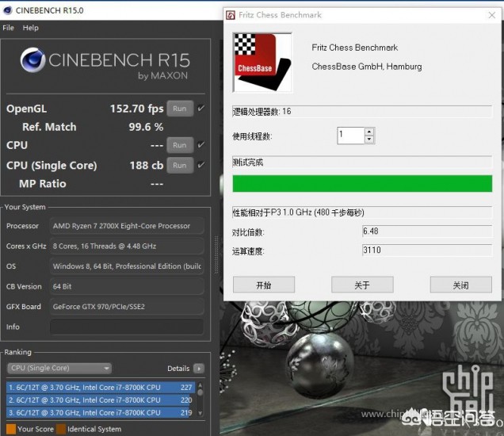The image size is (504, 436).
Task: Decrease thread count with down spinner arrow
Action: coord(369,140)
